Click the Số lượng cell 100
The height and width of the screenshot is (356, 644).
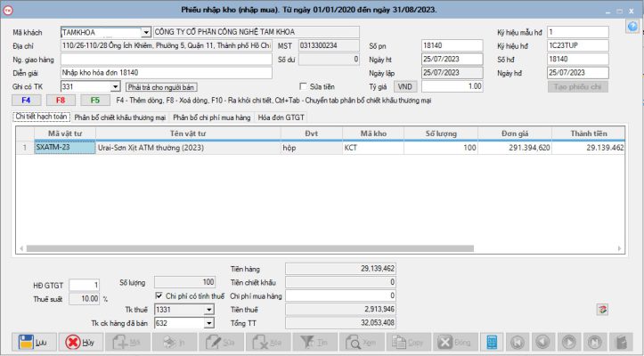pyautogui.click(x=441, y=148)
